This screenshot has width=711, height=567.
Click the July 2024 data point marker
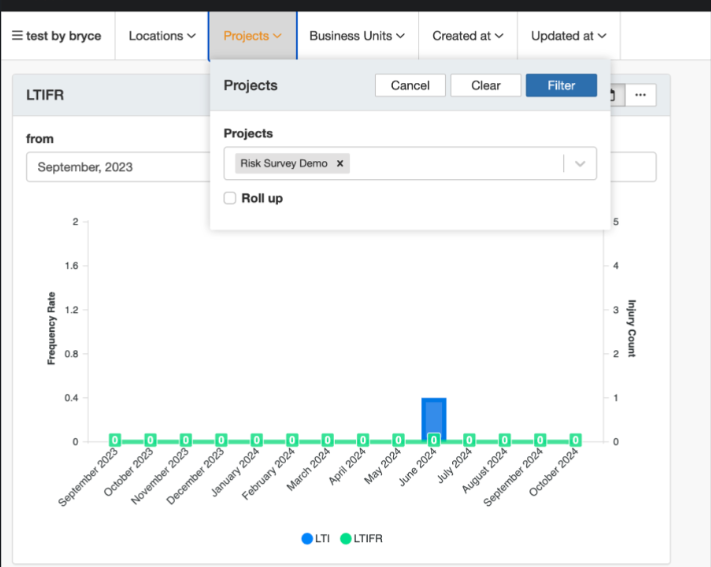469,440
